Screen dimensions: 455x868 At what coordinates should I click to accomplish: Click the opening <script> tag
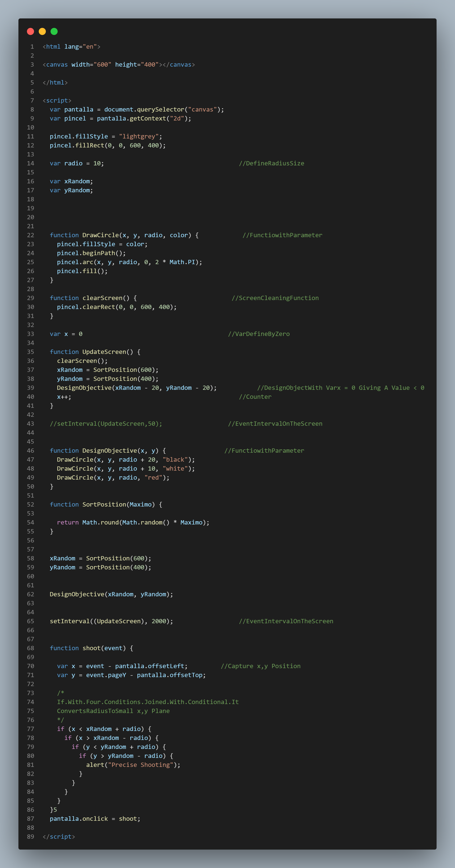[x=57, y=100]
